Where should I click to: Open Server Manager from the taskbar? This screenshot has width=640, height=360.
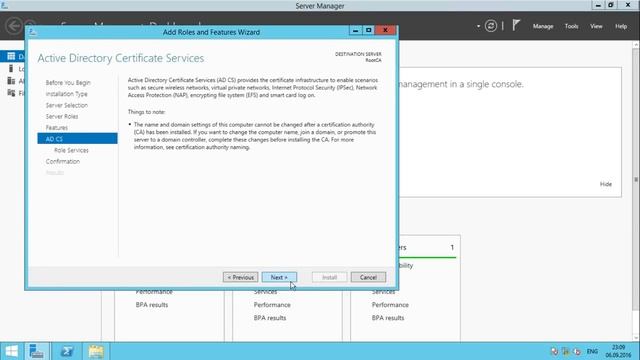coord(37,351)
